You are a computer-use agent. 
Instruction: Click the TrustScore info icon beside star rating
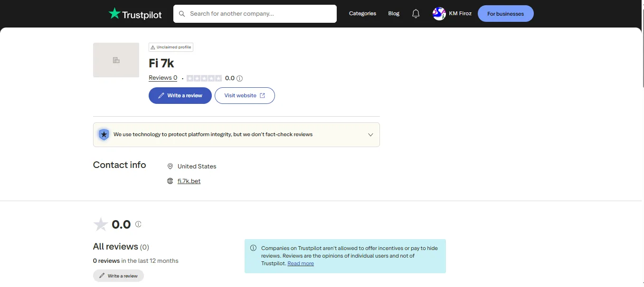coord(239,78)
